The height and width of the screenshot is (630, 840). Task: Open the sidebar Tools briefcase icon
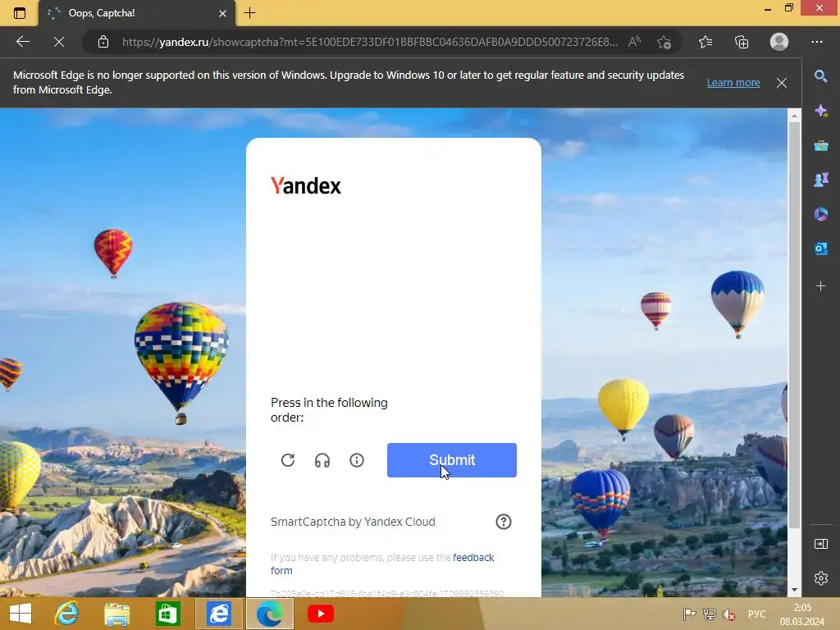point(820,146)
